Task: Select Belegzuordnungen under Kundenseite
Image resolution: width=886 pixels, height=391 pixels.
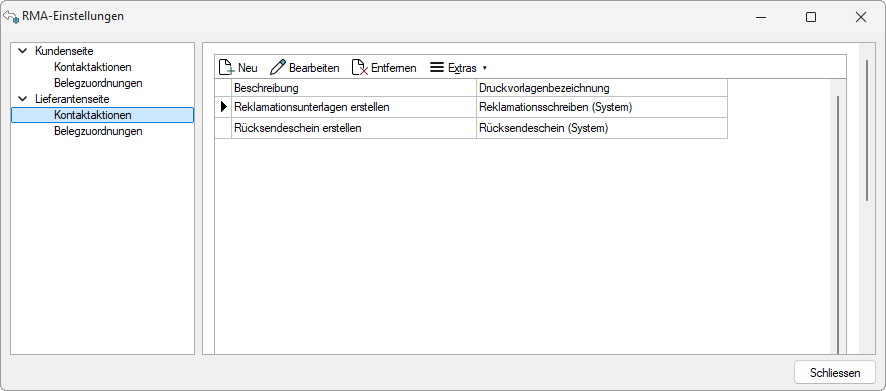Action: (x=98, y=83)
